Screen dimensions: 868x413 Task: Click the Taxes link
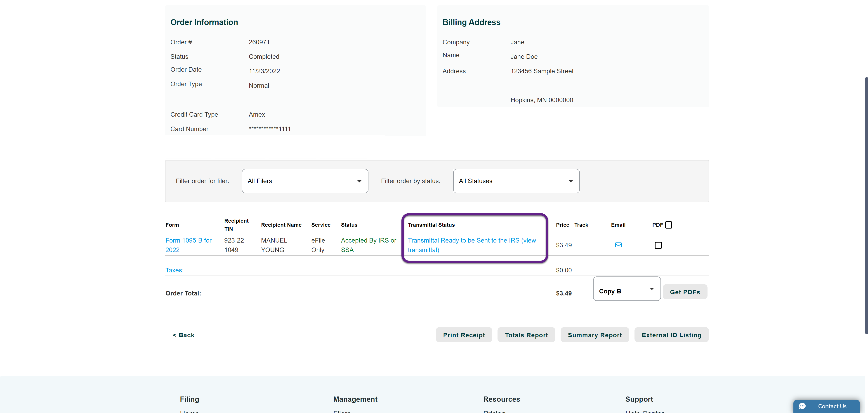[x=174, y=270]
